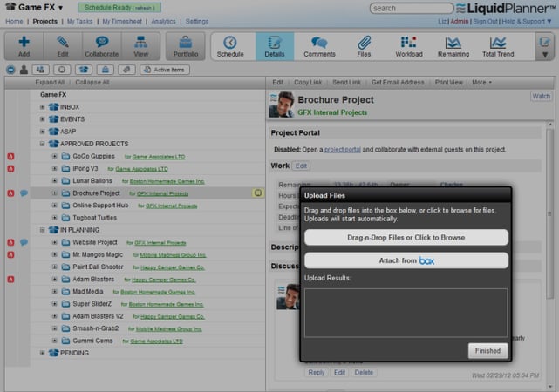The width and height of the screenshot is (559, 392).
Task: Expand the ASAP package
Action: (x=43, y=132)
